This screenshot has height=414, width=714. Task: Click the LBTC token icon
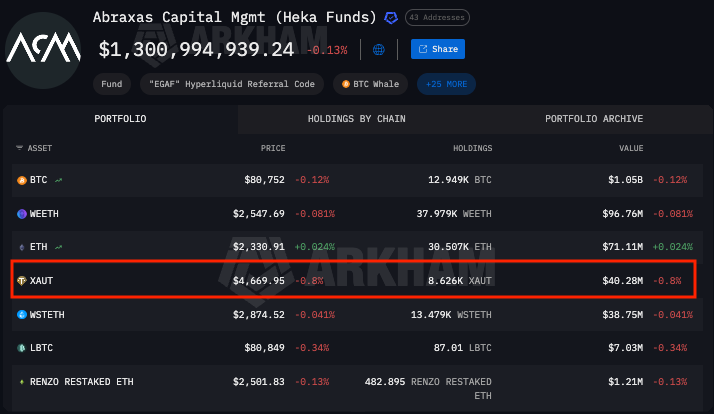21,348
